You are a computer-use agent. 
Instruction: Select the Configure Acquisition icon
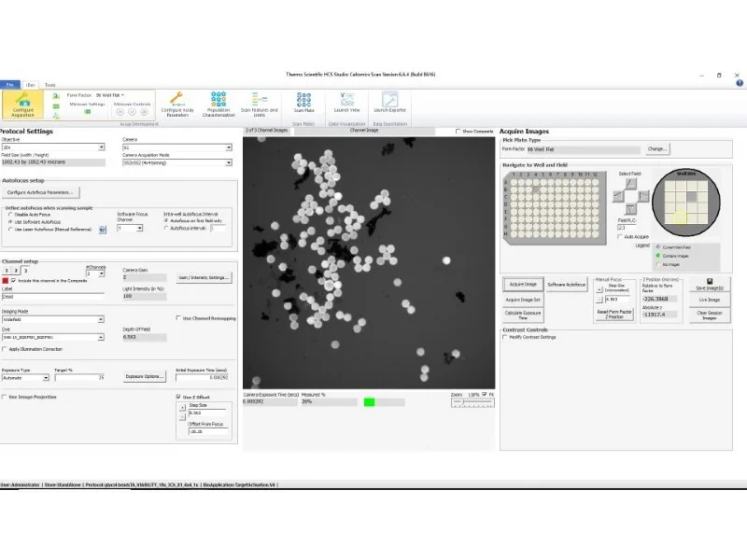click(21, 105)
